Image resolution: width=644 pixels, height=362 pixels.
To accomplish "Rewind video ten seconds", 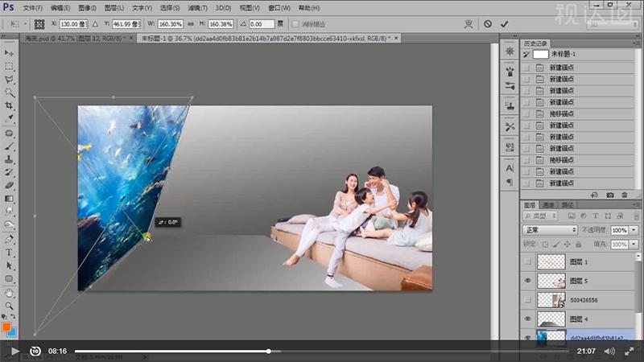I will (35, 351).
